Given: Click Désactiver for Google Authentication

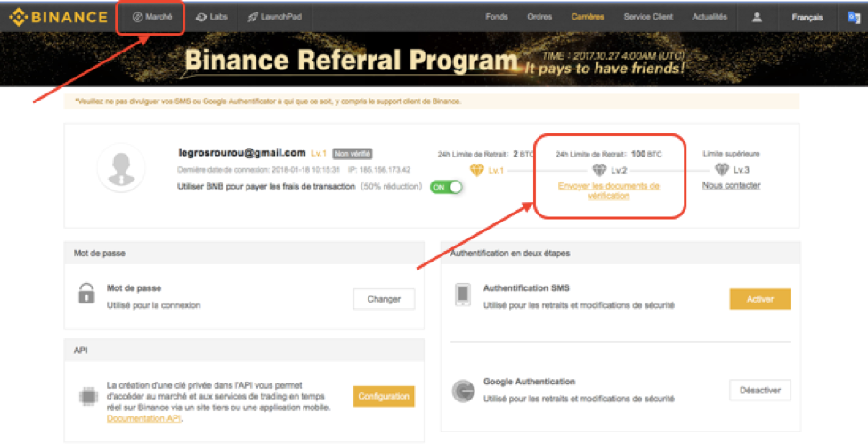Looking at the screenshot, I should tap(760, 391).
